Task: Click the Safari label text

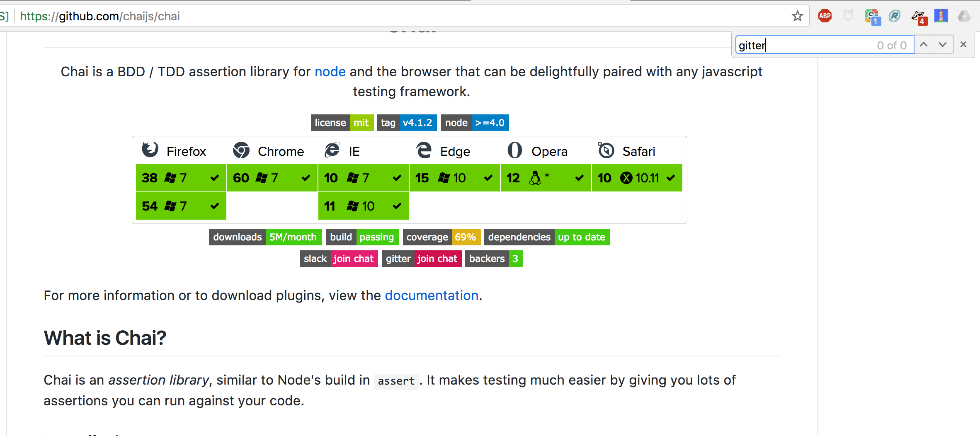Action: coord(639,151)
